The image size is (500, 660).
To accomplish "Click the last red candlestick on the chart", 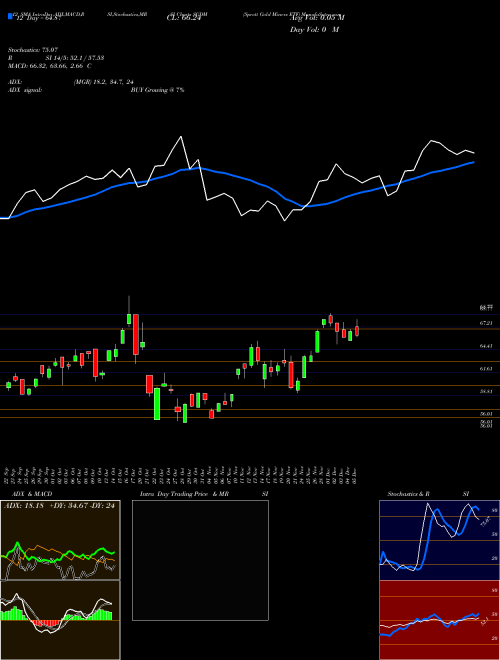I will [357, 331].
